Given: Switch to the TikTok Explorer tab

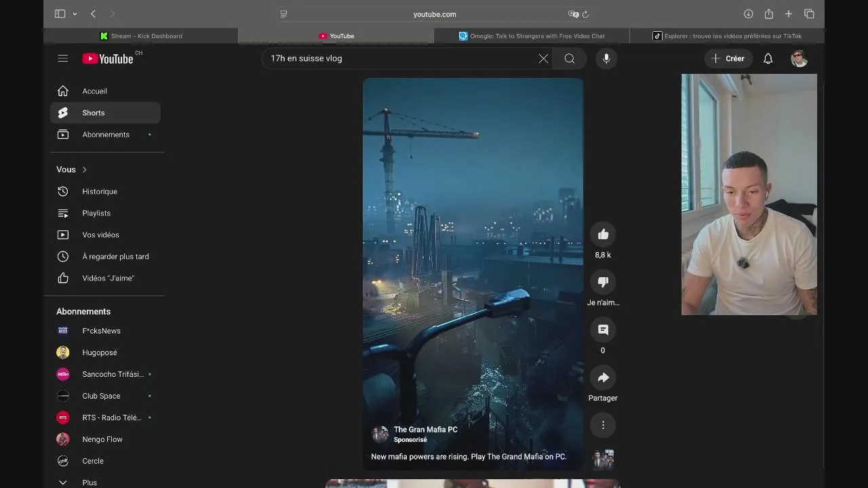Looking at the screenshot, I should click(727, 36).
